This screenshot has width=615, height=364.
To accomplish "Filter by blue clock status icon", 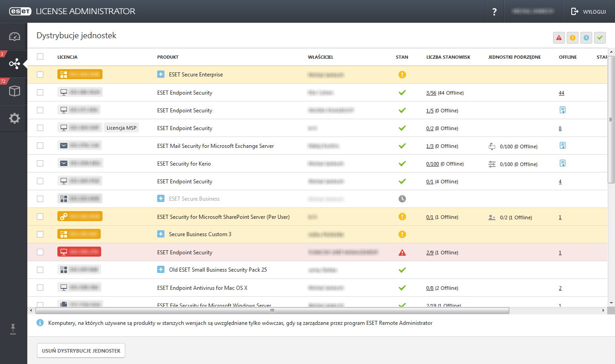I will (586, 38).
